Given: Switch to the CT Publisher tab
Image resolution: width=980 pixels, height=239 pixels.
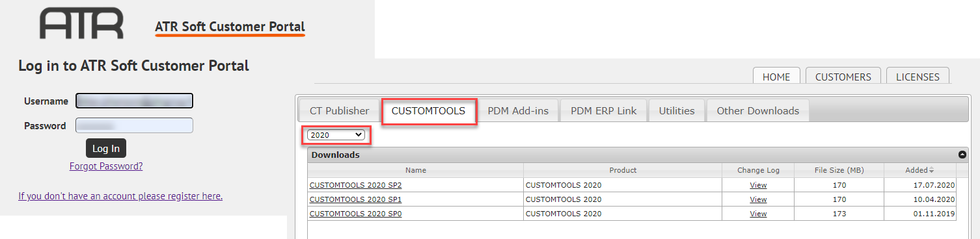Looking at the screenshot, I should 339,110.
